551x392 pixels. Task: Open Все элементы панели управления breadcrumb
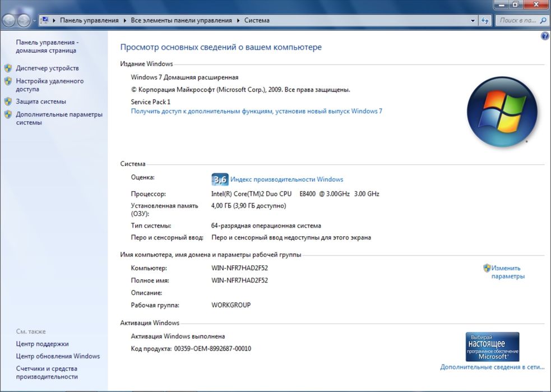click(181, 20)
